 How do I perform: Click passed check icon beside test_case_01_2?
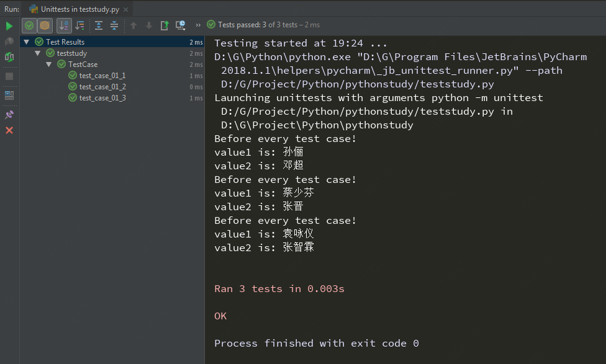[72, 86]
